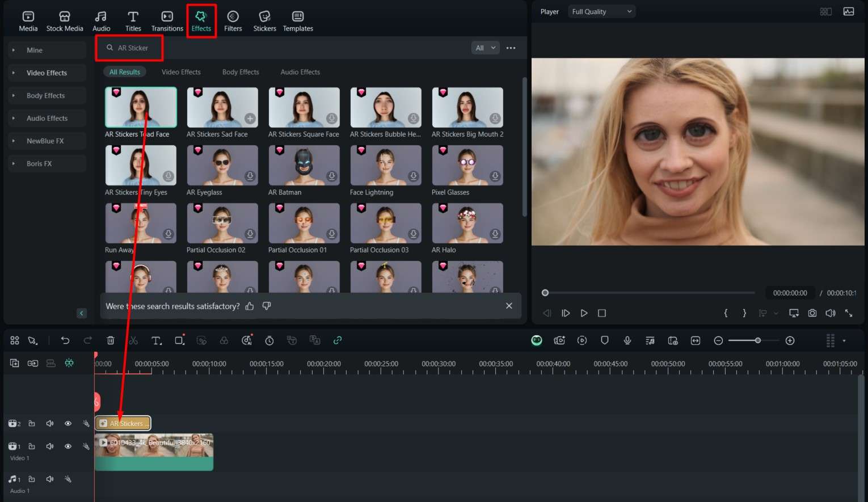Viewport: 868px width, 502px height.
Task: Click the player progress scrubber
Action: tap(545, 293)
